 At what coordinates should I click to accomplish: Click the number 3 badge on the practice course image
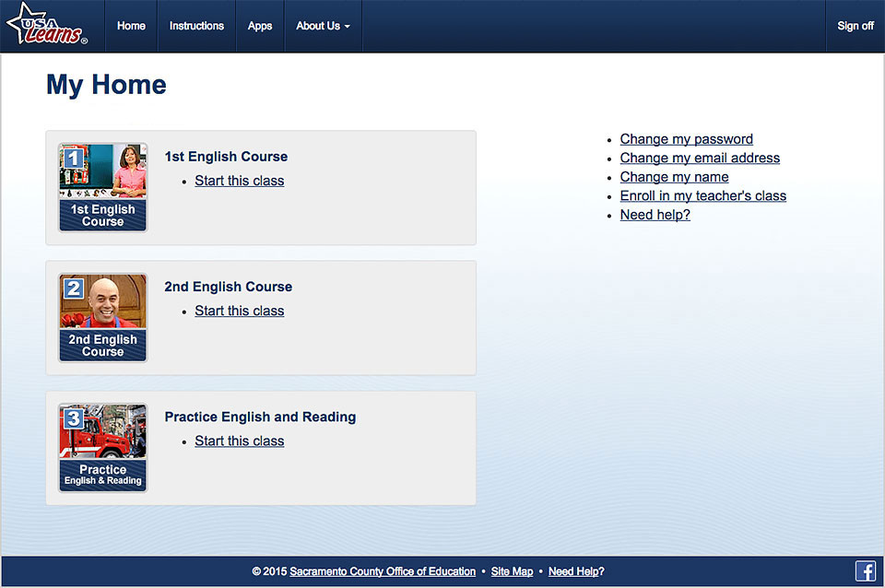(74, 418)
